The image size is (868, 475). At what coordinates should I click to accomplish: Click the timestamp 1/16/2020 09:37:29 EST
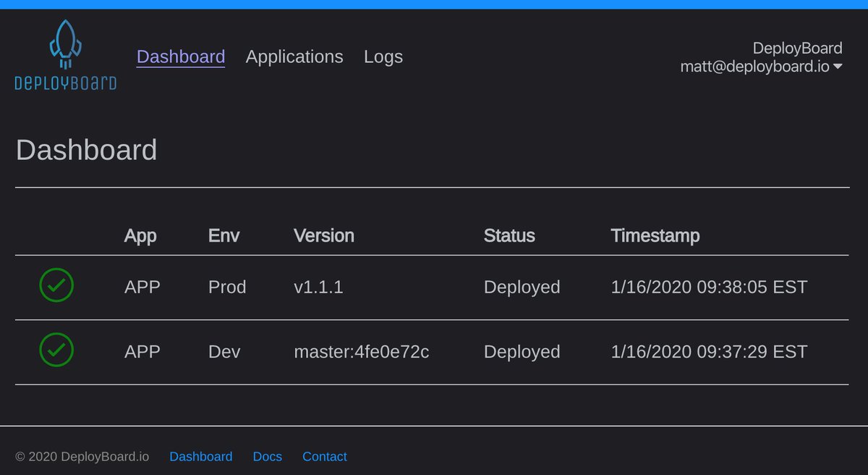[709, 351]
